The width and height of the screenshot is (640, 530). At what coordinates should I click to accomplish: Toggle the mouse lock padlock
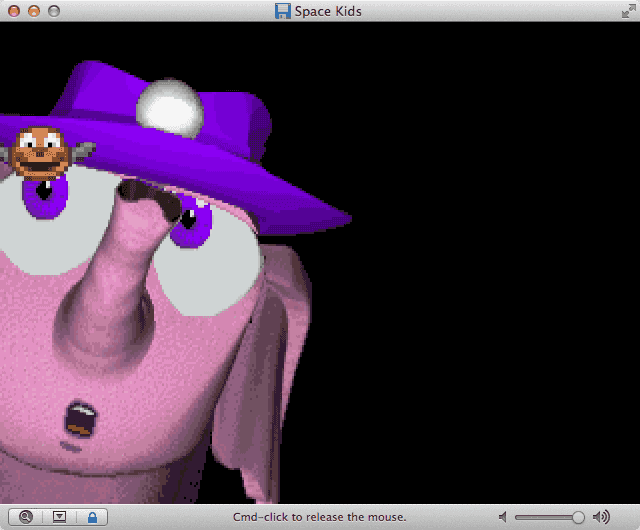[x=93, y=517]
